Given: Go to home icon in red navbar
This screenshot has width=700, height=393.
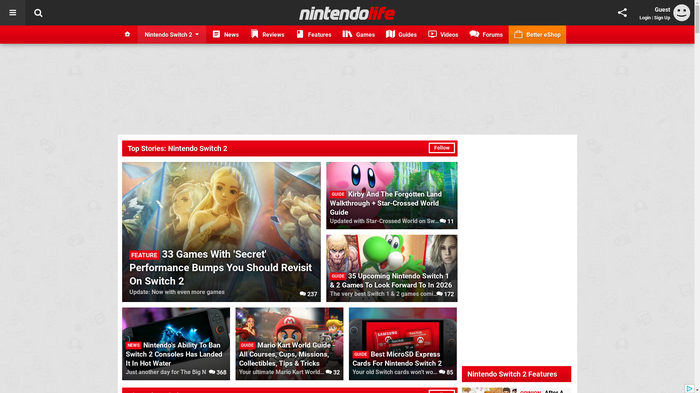Looking at the screenshot, I should 127,34.
